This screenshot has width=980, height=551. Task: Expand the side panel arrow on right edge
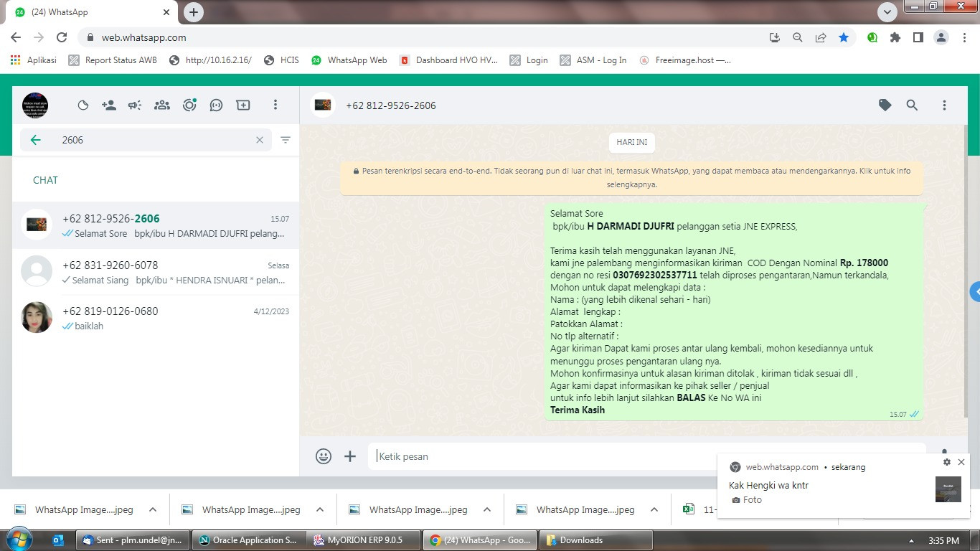(x=975, y=292)
